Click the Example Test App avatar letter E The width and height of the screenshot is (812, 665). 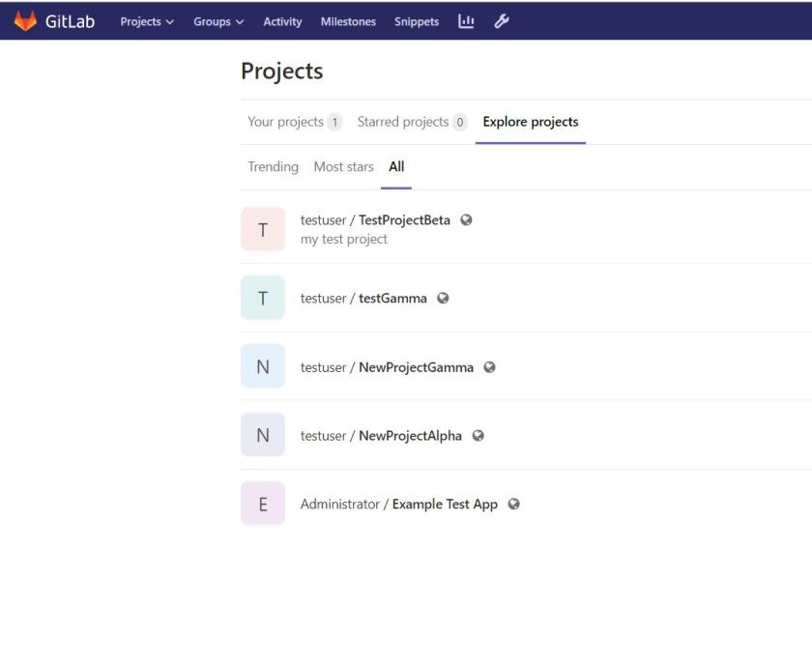(262, 503)
